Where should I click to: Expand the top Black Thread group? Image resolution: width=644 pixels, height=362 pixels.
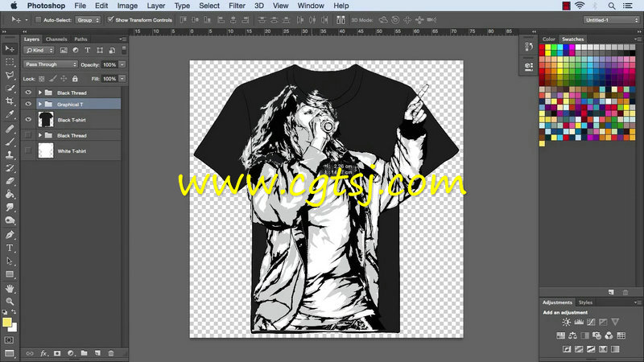pos(40,93)
